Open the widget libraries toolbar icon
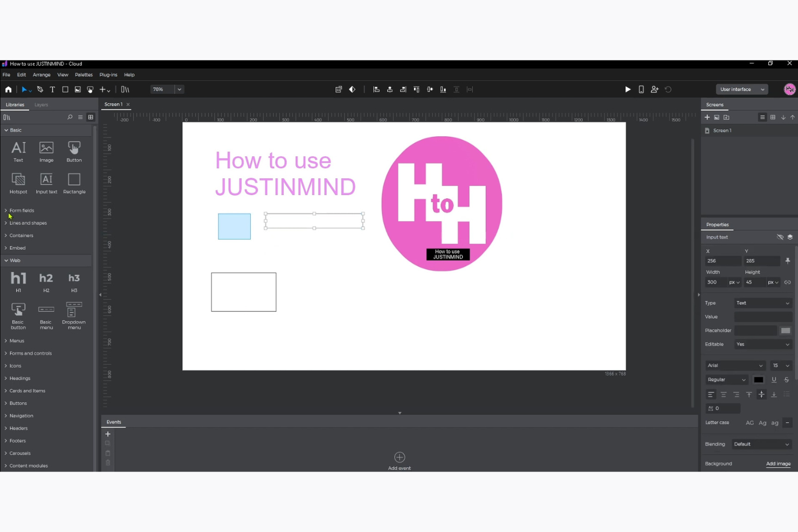 click(125, 89)
